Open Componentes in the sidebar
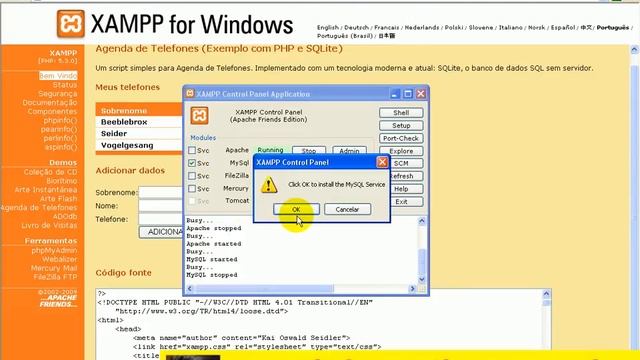The width and height of the screenshot is (640, 360). coord(52,111)
